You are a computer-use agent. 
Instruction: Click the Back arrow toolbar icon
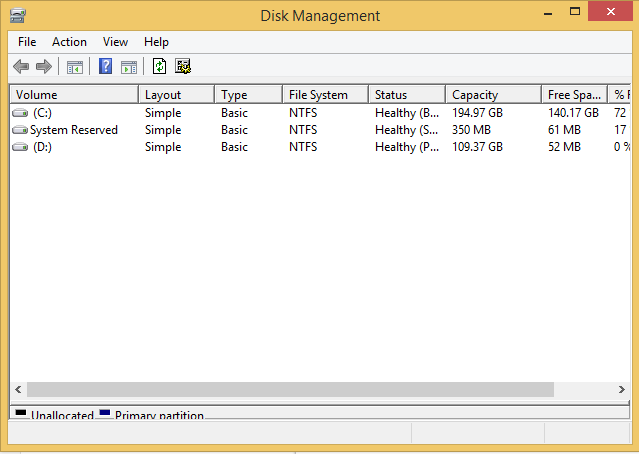pos(21,66)
